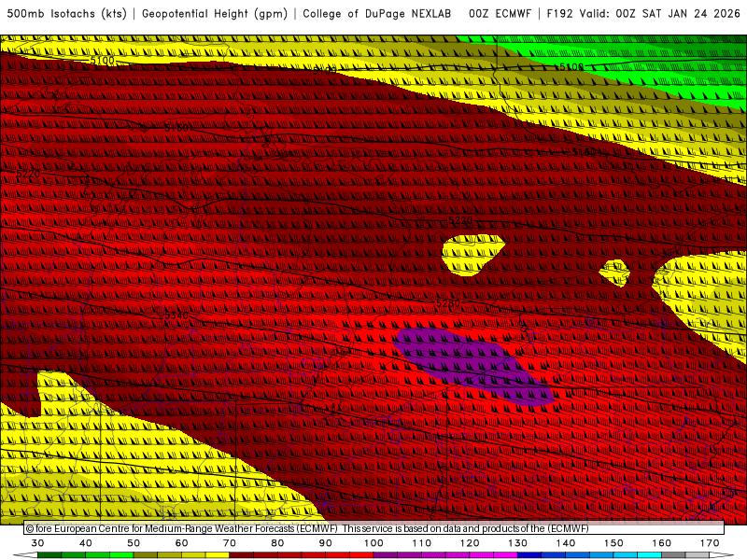Click the colorbar label '30'

pos(37,543)
